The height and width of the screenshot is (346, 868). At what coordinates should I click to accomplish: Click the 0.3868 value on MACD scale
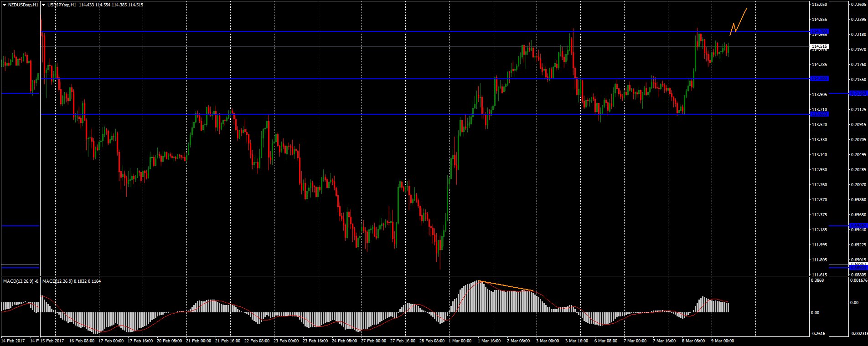coord(817,281)
